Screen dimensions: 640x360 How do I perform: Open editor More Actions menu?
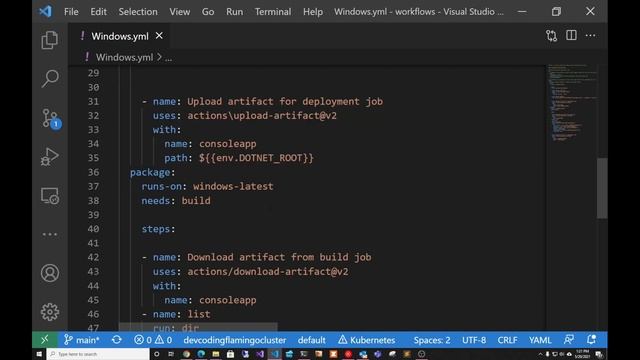click(590, 36)
